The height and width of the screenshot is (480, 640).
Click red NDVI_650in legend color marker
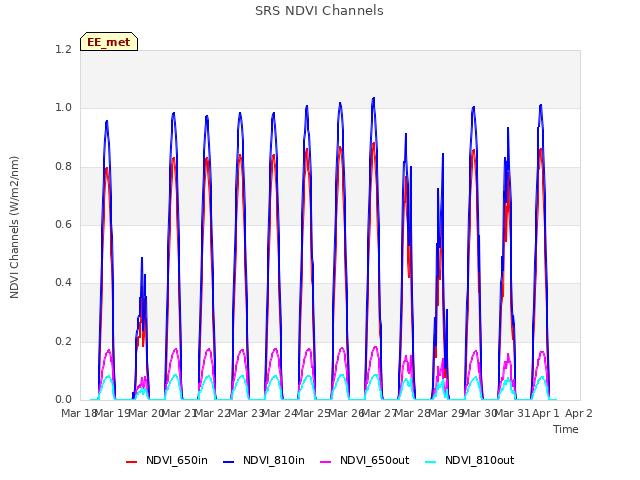click(x=131, y=462)
